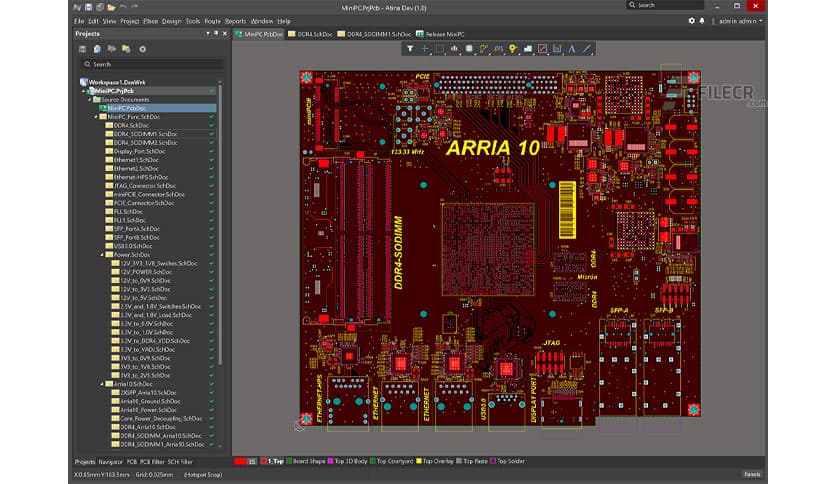Select the Interactive Routing tool
The height and width of the screenshot is (484, 836).
[484, 49]
